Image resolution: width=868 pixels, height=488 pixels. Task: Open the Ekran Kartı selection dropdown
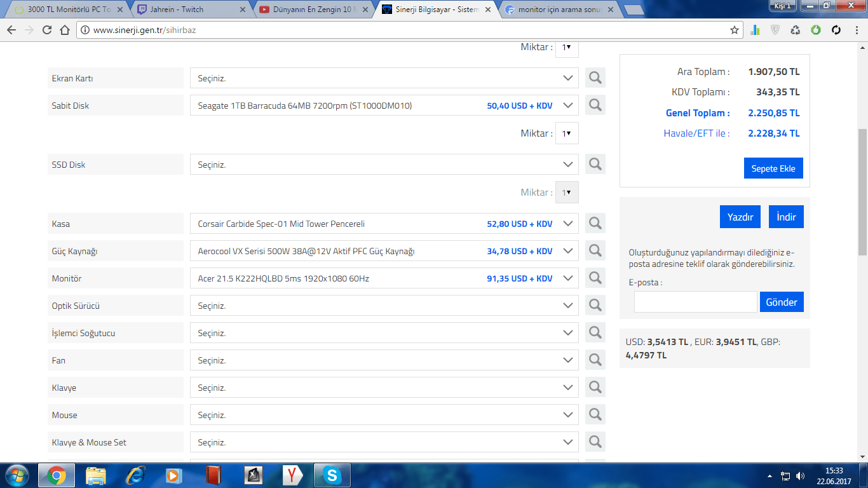[384, 78]
